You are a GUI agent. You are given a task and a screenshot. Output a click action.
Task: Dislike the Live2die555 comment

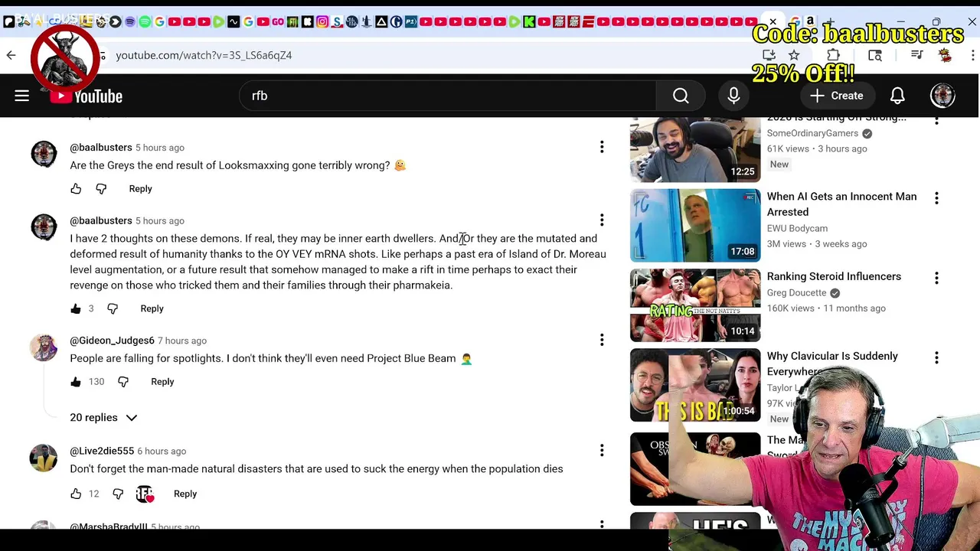tap(118, 494)
